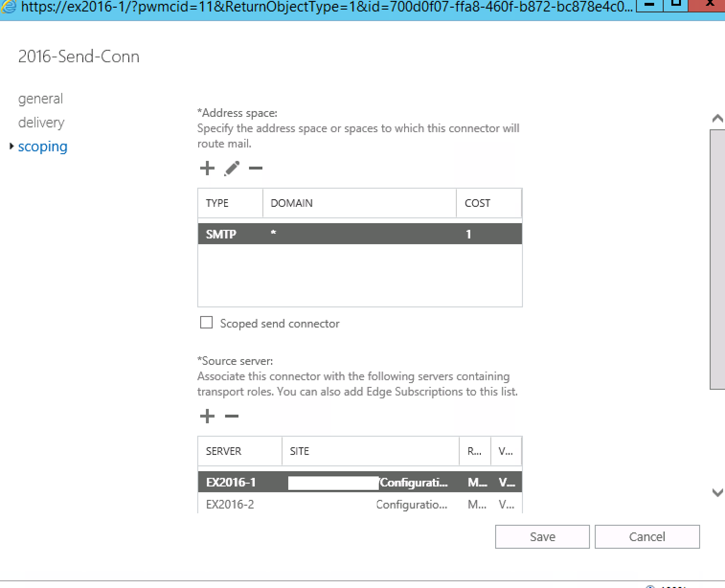Select the EX2016-2 server row

tap(335, 504)
